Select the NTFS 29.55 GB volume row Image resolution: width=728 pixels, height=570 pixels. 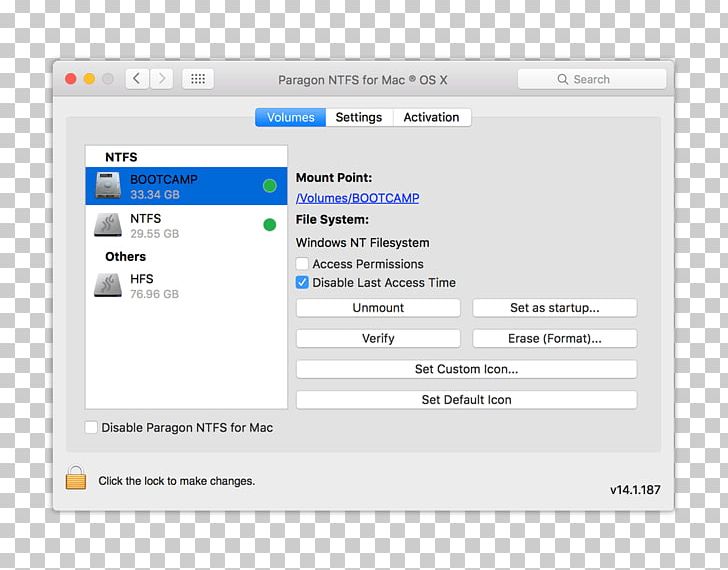[186, 225]
